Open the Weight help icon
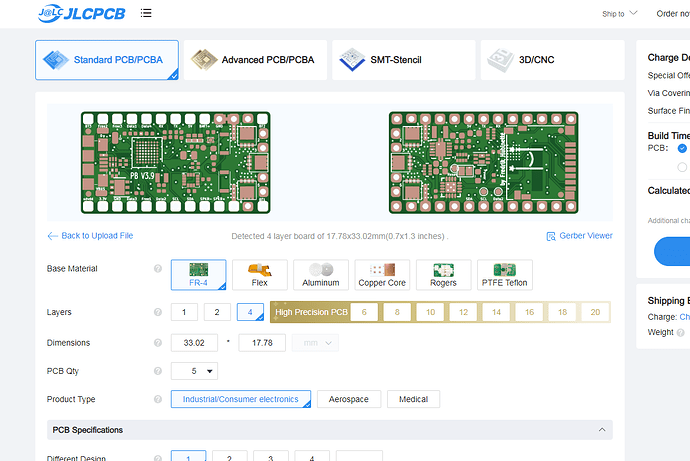The image size is (690, 461). [681, 333]
